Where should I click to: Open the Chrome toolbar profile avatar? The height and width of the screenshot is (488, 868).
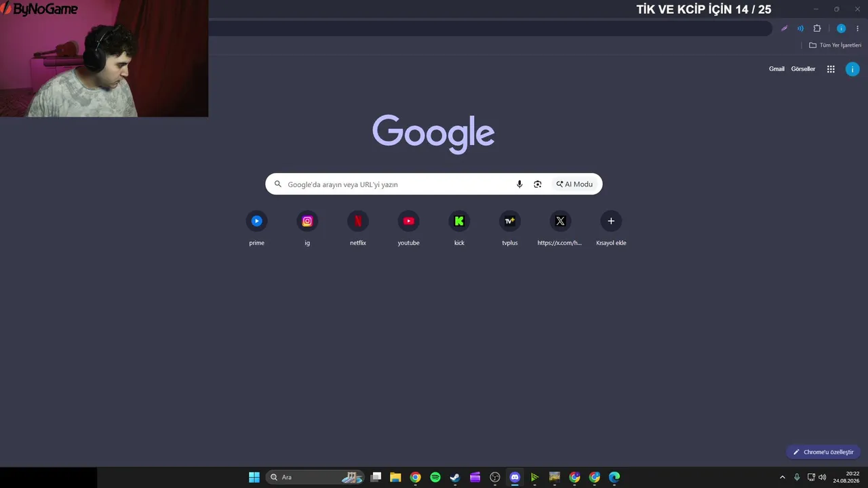coord(841,28)
